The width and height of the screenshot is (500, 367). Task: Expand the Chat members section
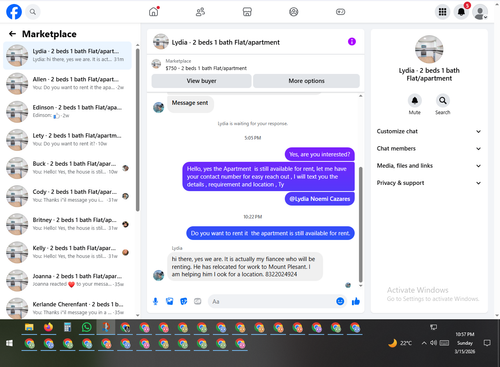(429, 148)
